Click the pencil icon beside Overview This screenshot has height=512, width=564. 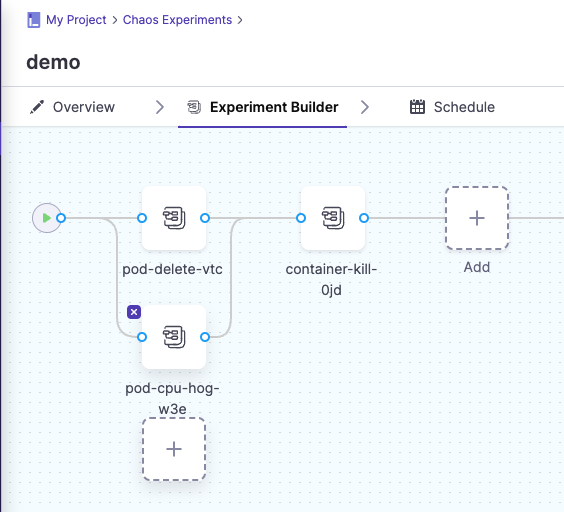click(x=37, y=107)
